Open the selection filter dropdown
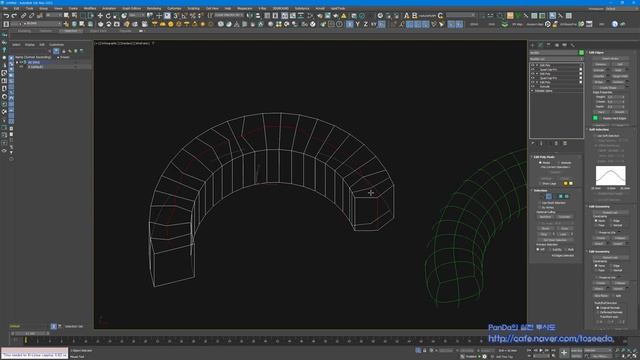Viewport: 640px width, 360px height. click(53, 16)
